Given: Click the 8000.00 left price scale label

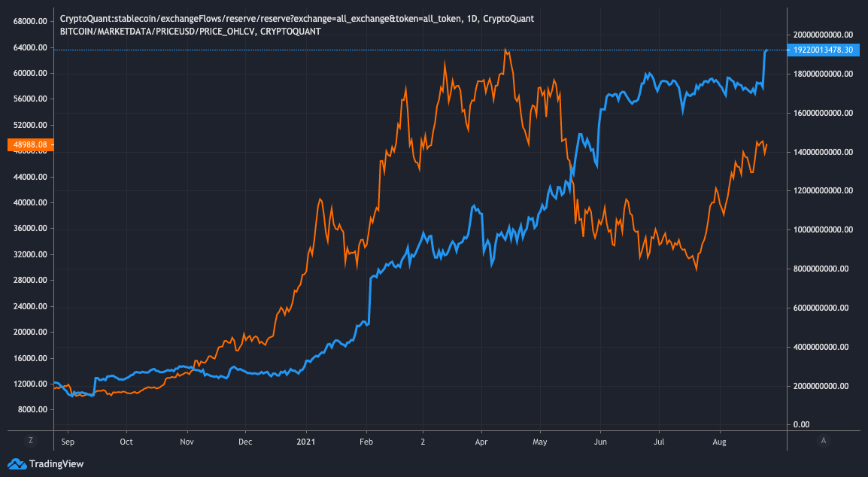Looking at the screenshot, I should pyautogui.click(x=34, y=409).
